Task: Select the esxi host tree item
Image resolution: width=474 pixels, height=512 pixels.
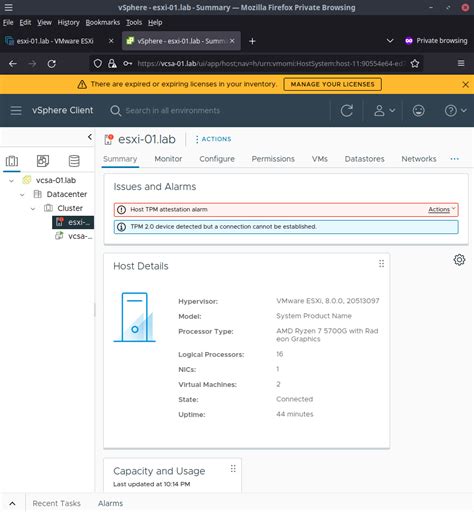Action: pyautogui.click(x=73, y=222)
